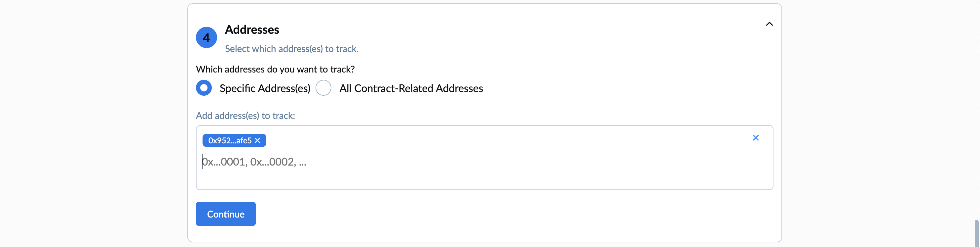Click the "Which addresses do you want to track?" question
980x247 pixels.
tap(275, 70)
